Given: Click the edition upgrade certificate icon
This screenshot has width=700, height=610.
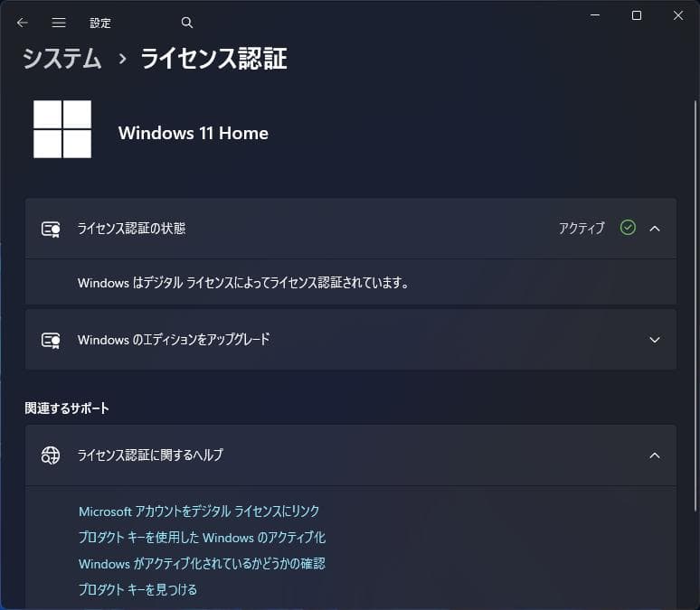Looking at the screenshot, I should (x=51, y=340).
